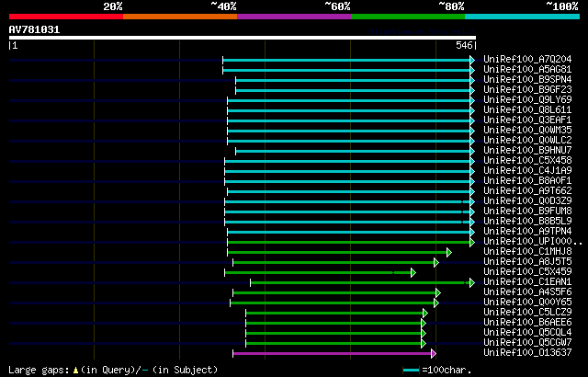Click the cyan =100char. scale bar
Viewport: 588px width, 377px height.
pos(412,371)
